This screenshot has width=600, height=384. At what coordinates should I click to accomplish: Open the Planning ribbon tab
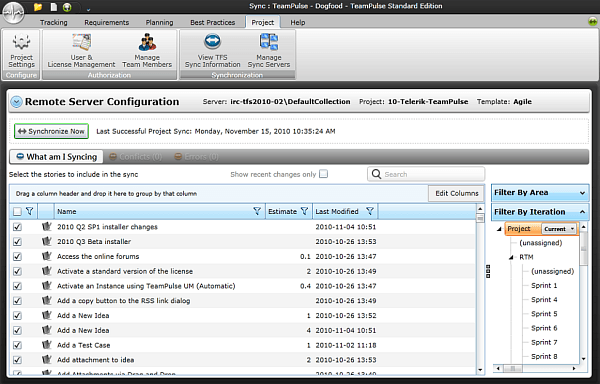(159, 23)
